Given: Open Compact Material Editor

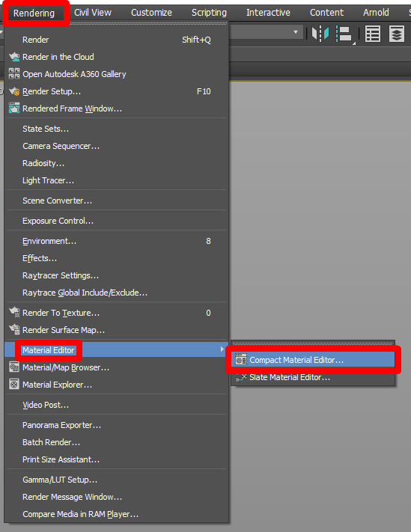Looking at the screenshot, I should click(x=313, y=360).
